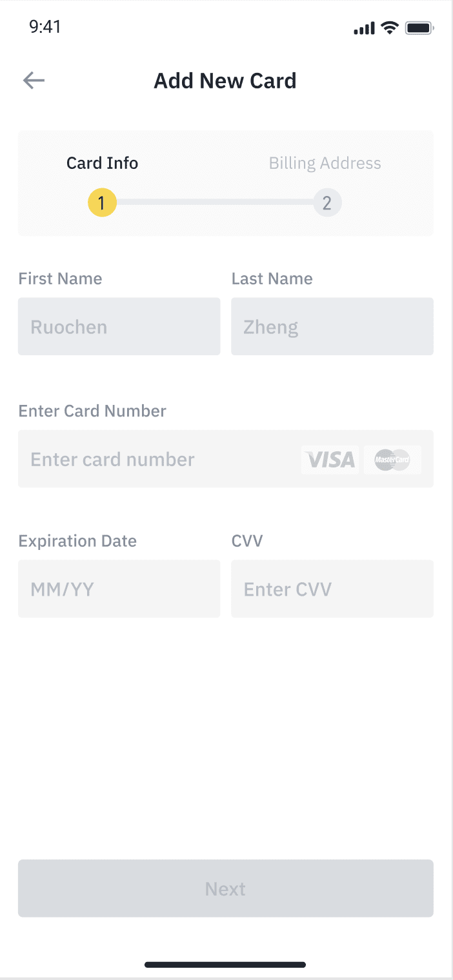Tap the 9:41 clock in status bar
The image size is (453, 980).
45,27
